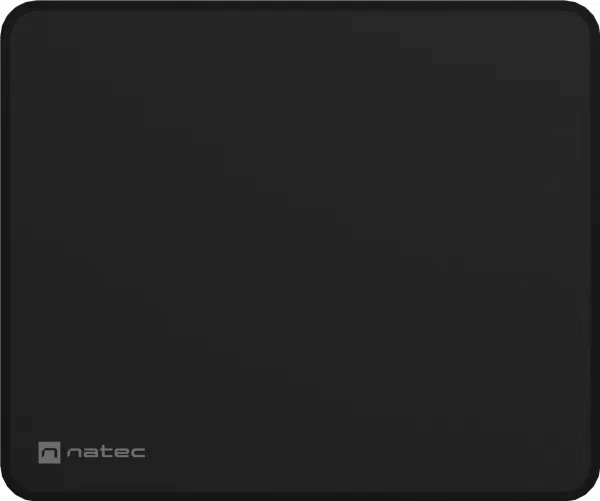Screen dimensions: 600x501
Task: Click the square Natec logo emblem
Action: [x=49, y=452]
